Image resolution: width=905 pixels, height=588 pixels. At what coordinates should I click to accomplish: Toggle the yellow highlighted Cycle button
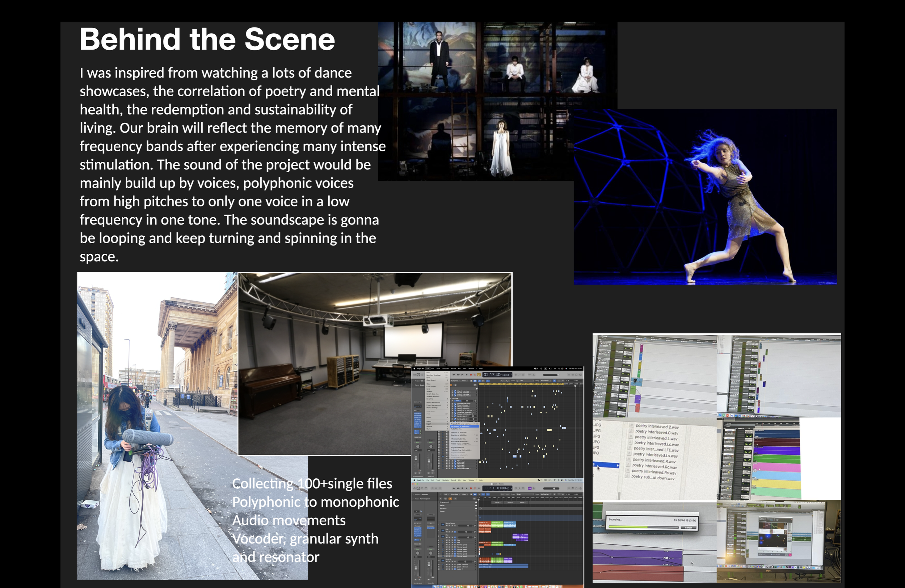coord(479,375)
